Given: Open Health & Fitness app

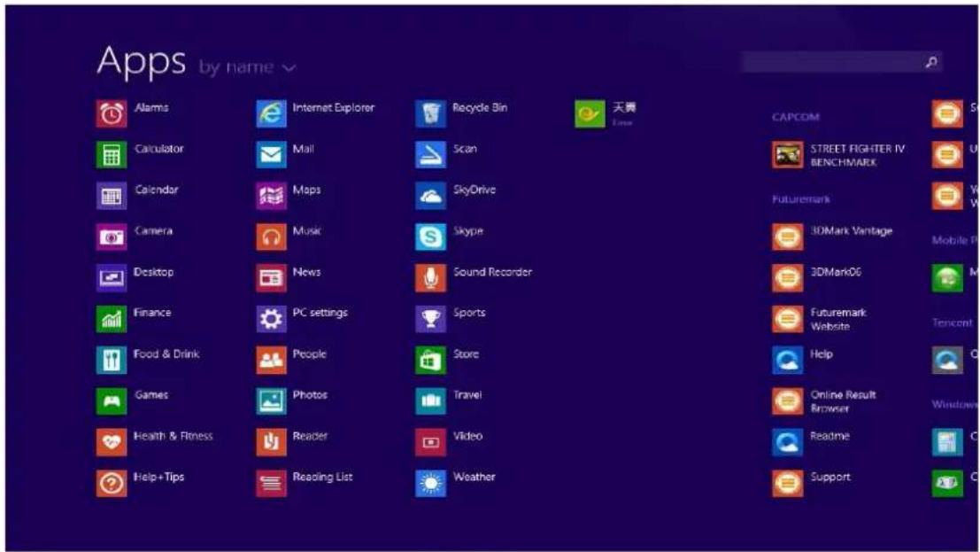Looking at the screenshot, I should click(112, 442).
